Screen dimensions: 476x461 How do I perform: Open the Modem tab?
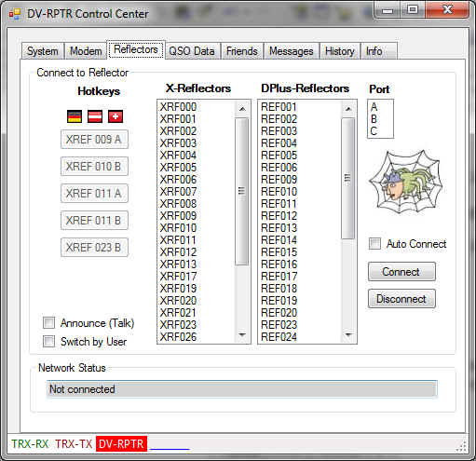(86, 51)
